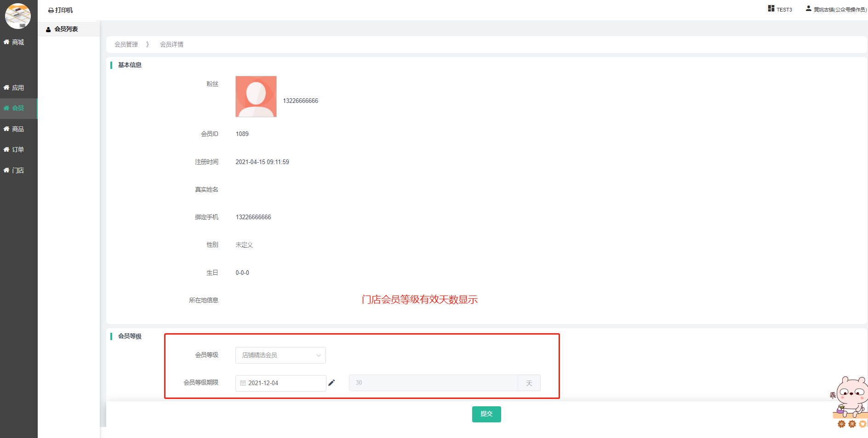868x438 pixels.
Task: Click the round store logo avatar
Action: click(x=18, y=16)
